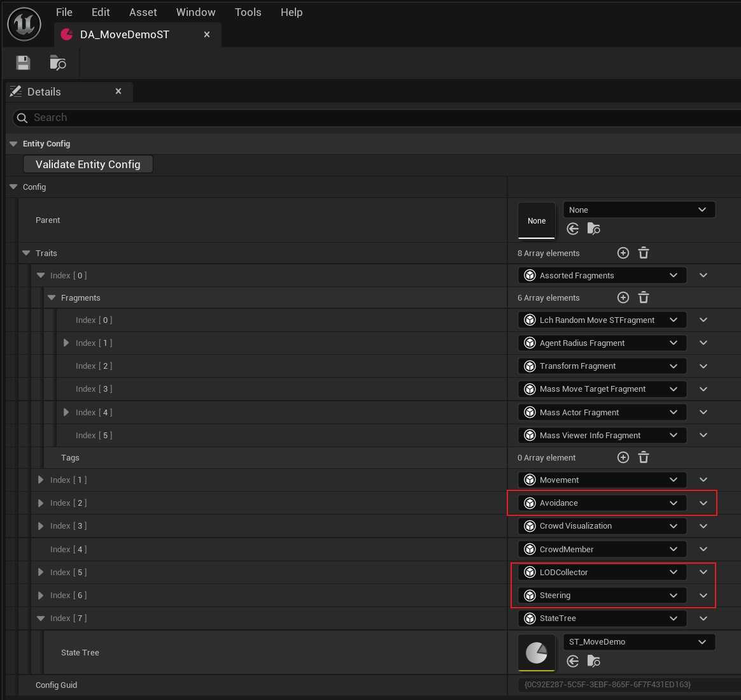Image resolution: width=741 pixels, height=700 pixels.
Task: Open the ST_MoveDemo State Tree dropdown
Action: coord(639,641)
